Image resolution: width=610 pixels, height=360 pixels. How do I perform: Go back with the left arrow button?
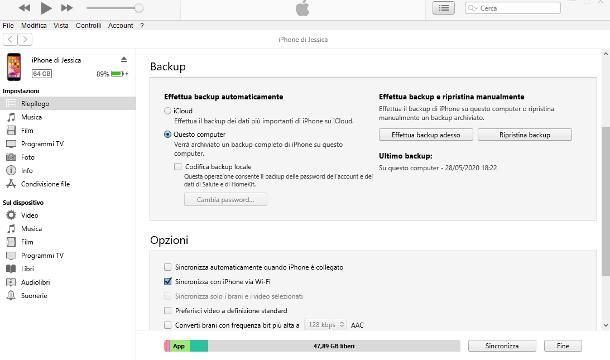11,39
